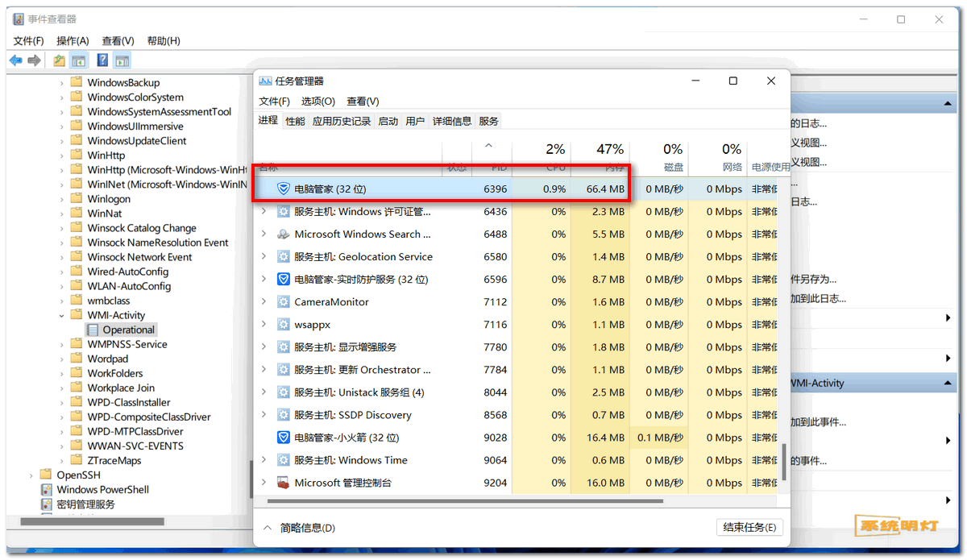Toggle the console tree icon in Event Viewer toolbar
Image resolution: width=967 pixels, height=560 pixels.
[x=78, y=60]
